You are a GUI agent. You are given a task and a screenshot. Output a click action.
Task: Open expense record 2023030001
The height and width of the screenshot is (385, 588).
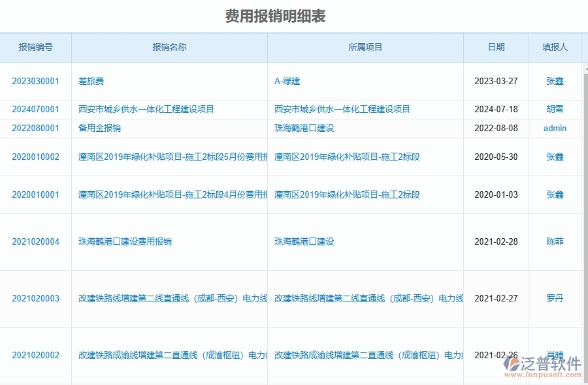tap(35, 81)
